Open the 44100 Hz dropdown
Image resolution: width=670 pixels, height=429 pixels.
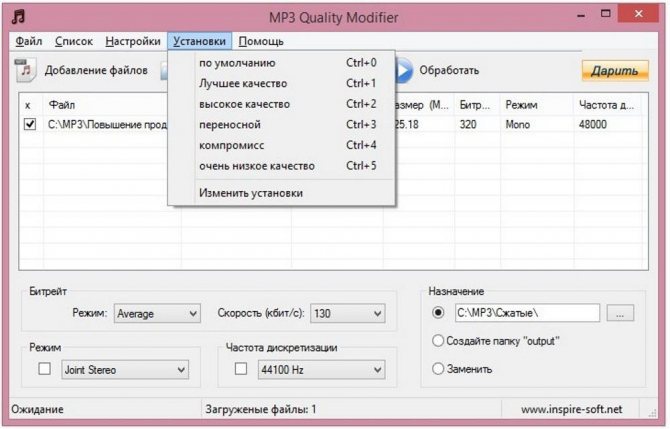tap(321, 370)
